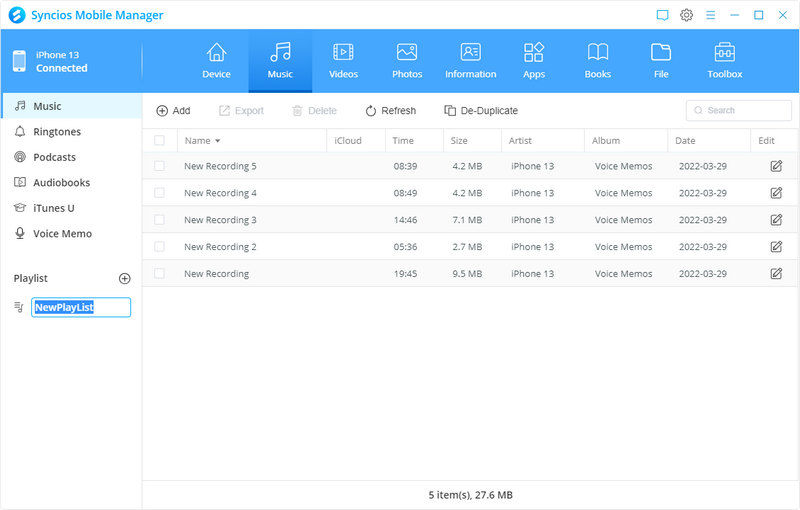Select the New Recording 4 name

(220, 193)
